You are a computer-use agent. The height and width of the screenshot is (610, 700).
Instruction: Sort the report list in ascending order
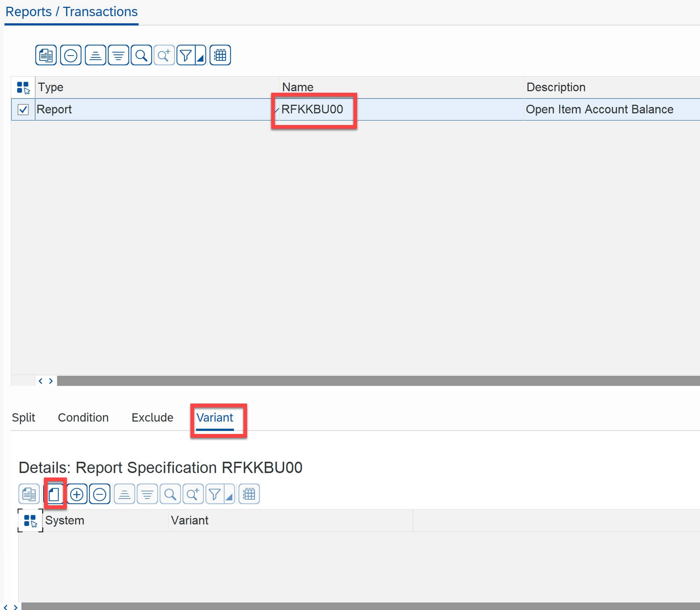pyautogui.click(x=95, y=55)
